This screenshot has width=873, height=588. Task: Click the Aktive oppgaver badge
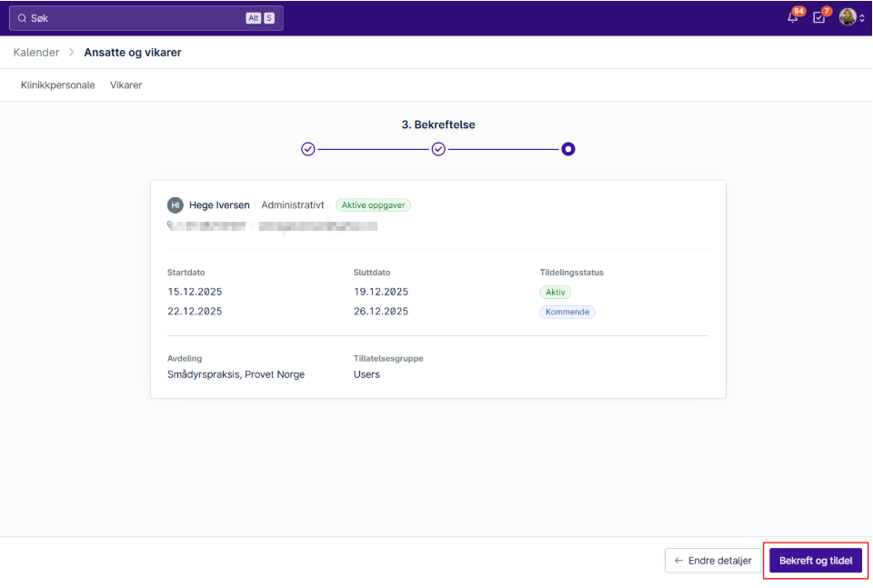(x=373, y=205)
